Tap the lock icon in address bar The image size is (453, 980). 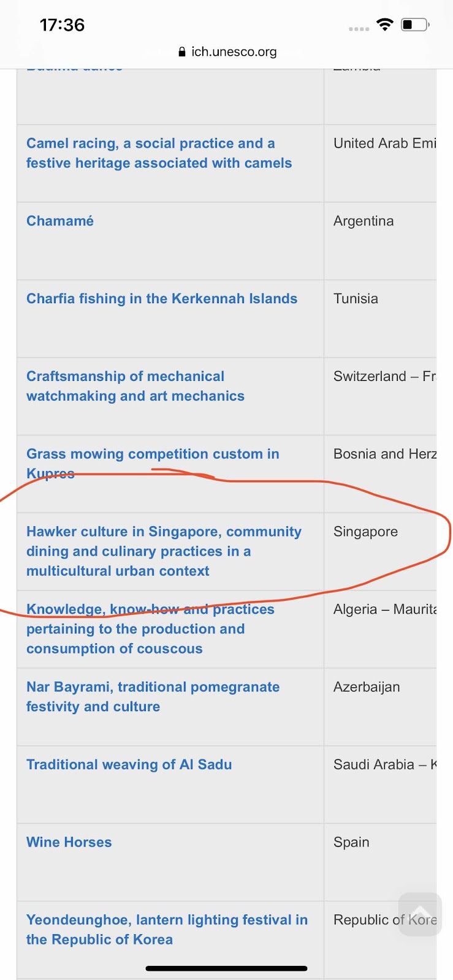pyautogui.click(x=181, y=52)
